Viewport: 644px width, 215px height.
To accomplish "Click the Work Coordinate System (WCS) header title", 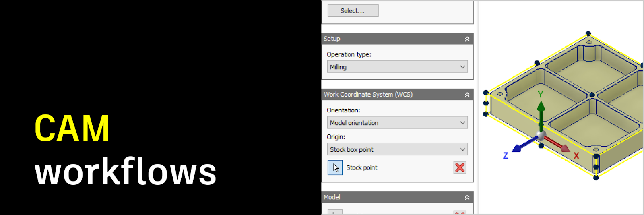I will pyautogui.click(x=368, y=95).
